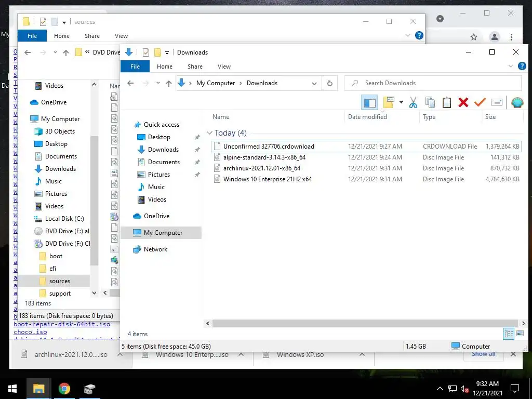
Task: Go back in Downloads window
Action: coord(130,83)
